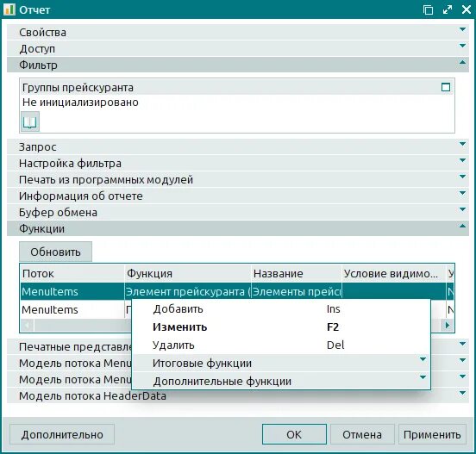Collapse the Функции section
Viewport: 476px width, 454px height.
click(238, 228)
